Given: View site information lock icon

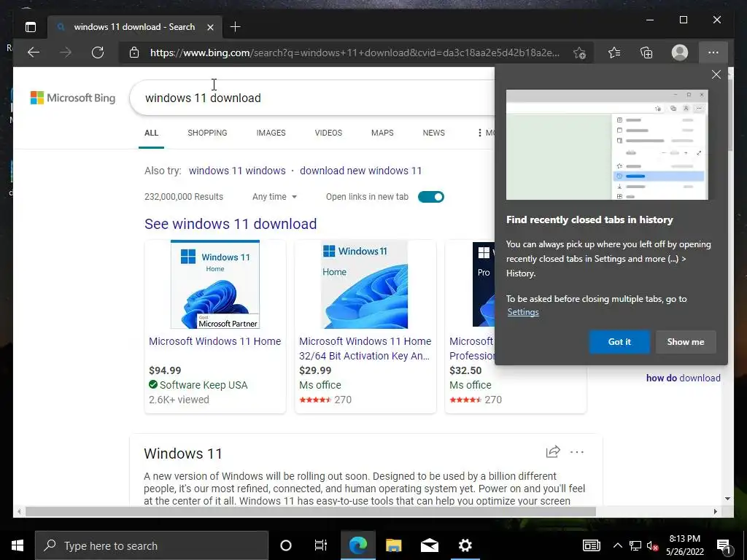Looking at the screenshot, I should [134, 52].
